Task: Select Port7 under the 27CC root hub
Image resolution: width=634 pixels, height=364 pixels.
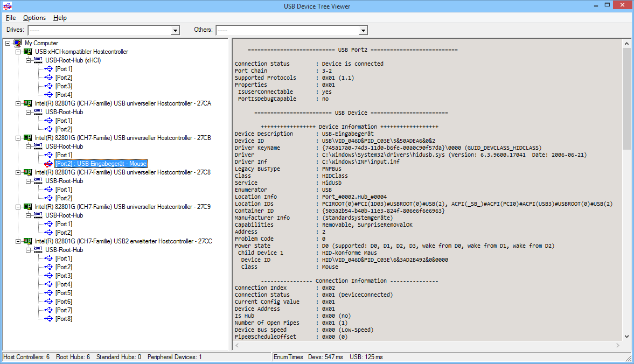Action: point(64,310)
